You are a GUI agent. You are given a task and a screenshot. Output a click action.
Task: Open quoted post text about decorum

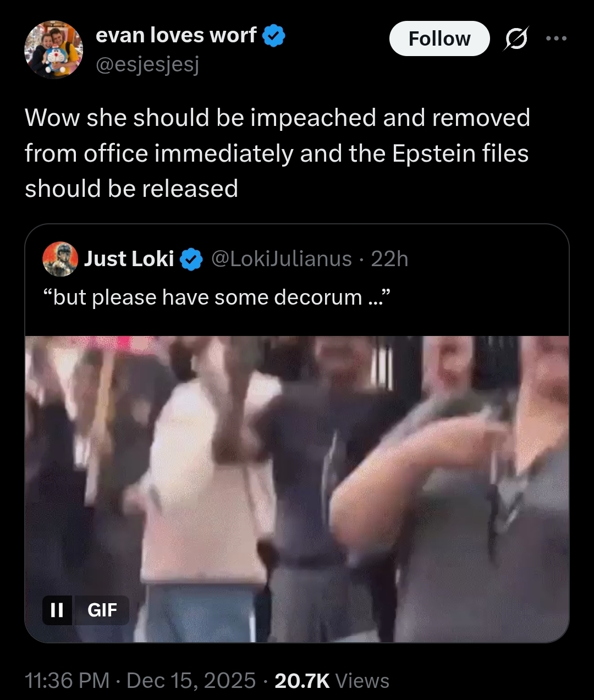pyautogui.click(x=217, y=297)
